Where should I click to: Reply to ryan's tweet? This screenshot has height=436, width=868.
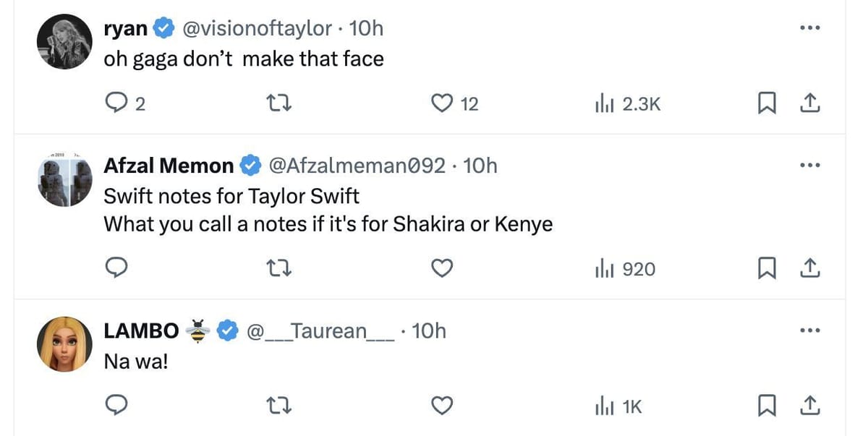116,104
